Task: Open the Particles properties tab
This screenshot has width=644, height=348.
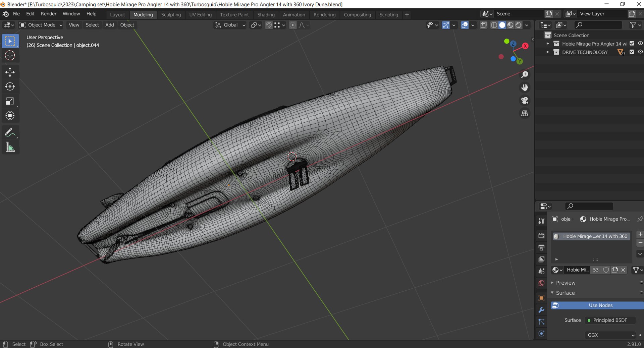Action: (x=541, y=322)
